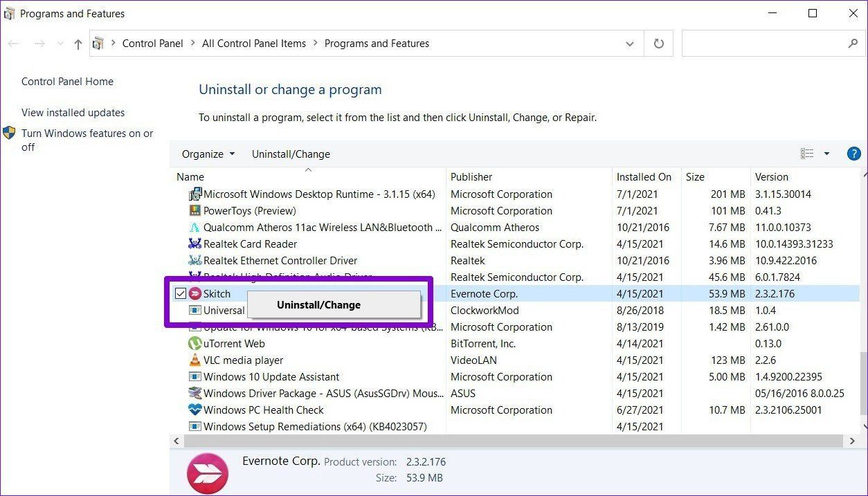
Task: Uncheck the Skitch row checkbox
Action: 181,294
